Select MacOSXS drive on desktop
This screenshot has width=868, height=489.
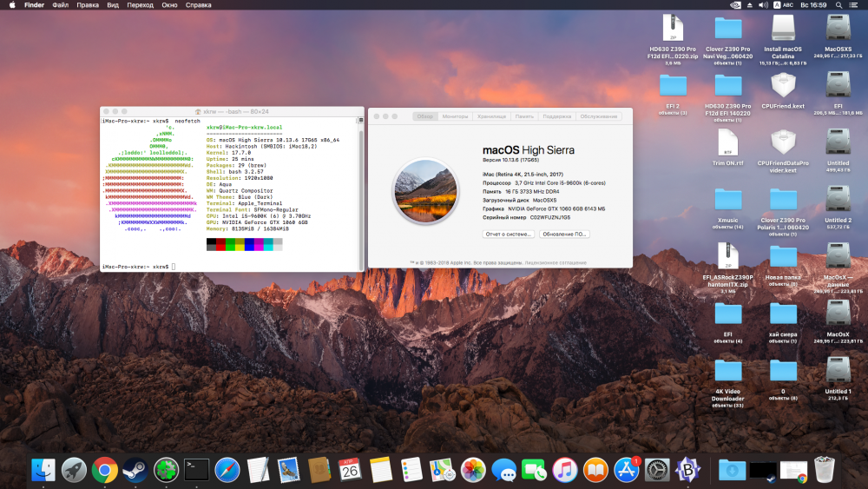click(838, 28)
